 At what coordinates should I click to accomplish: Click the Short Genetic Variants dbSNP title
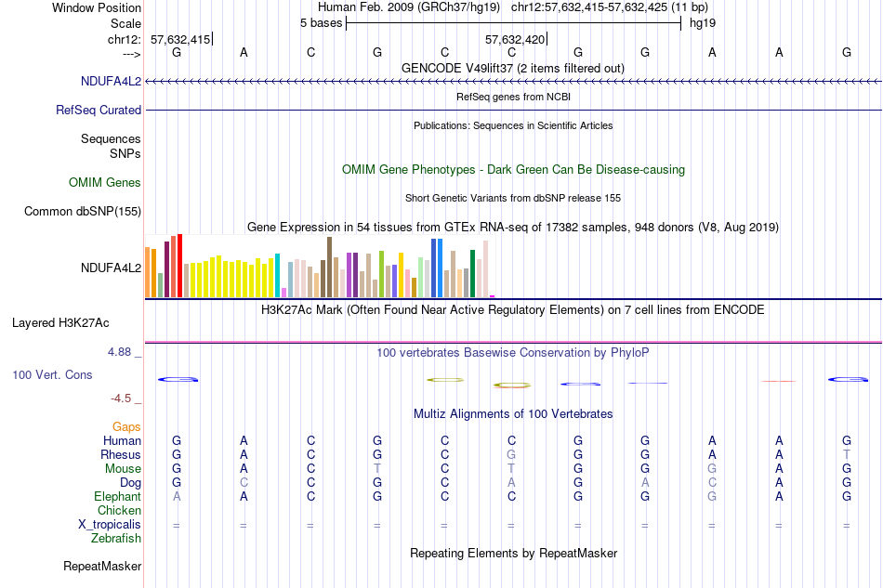(512, 198)
